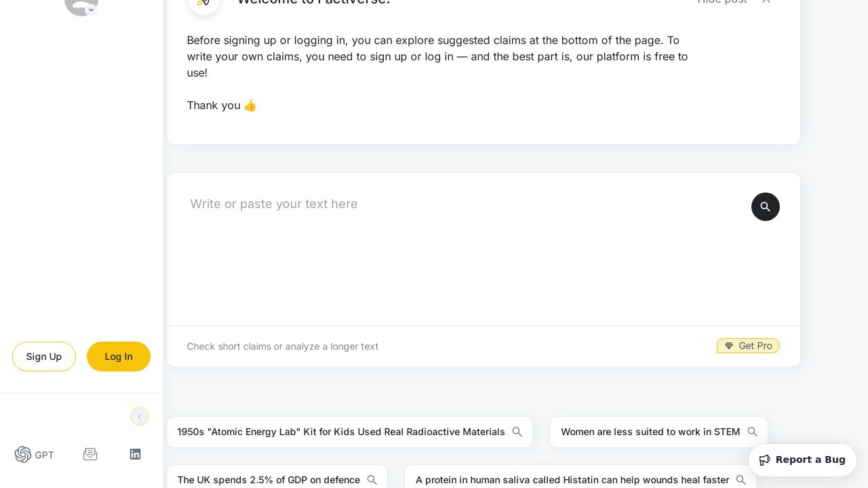Click magnifier beside Histatin saliva claim
The image size is (868, 488).
point(741,480)
